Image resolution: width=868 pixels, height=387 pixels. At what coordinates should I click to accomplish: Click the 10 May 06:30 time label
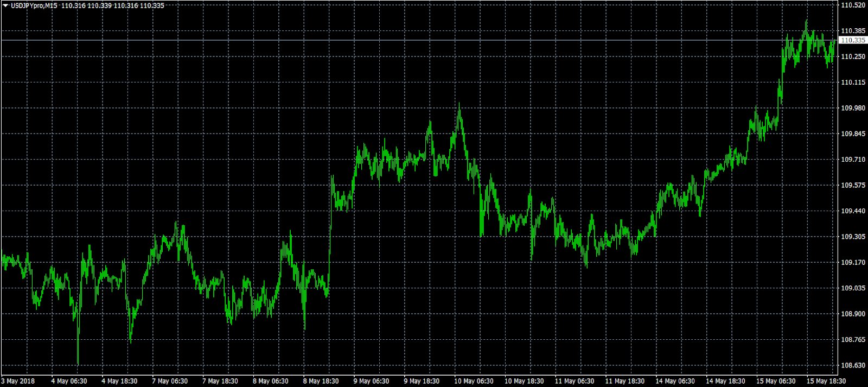[x=474, y=381]
